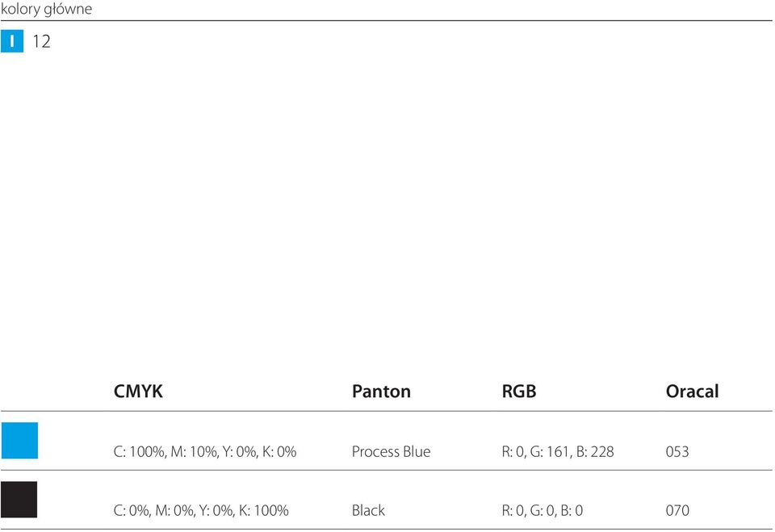Click the Oracal column header
Image resolution: width=775 pixels, height=532 pixels.
692,391
